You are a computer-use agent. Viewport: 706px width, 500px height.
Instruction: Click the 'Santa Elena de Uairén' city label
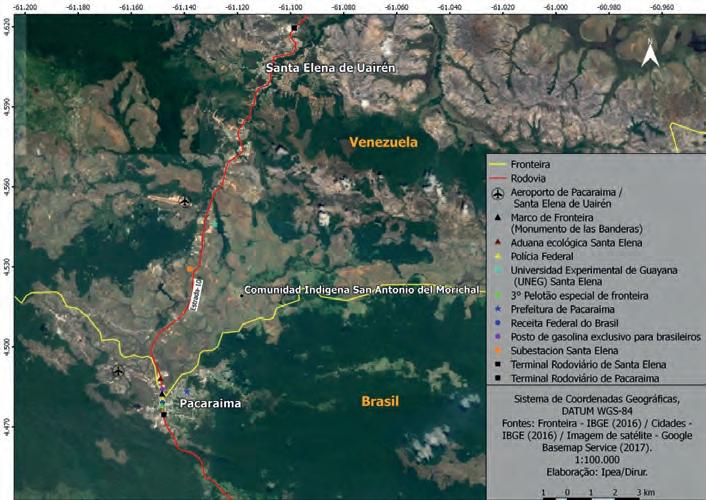click(x=330, y=68)
